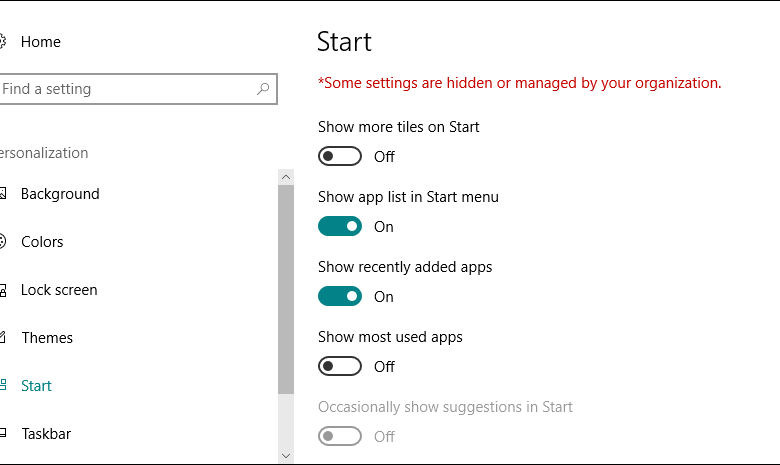Go to Home via its text label
This screenshot has height=465, width=780.
[x=41, y=42]
